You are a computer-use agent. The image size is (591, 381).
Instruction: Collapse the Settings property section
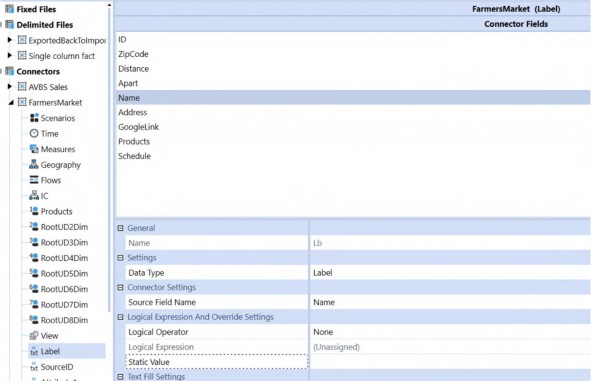click(120, 258)
